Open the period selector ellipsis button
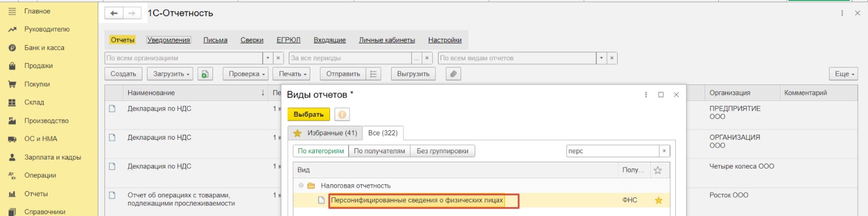Viewport: 868px width, 216px height. pos(416,58)
